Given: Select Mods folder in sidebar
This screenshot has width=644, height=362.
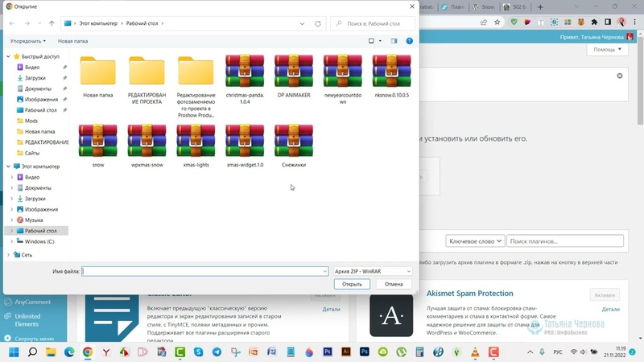Looking at the screenshot, I should 31,121.
